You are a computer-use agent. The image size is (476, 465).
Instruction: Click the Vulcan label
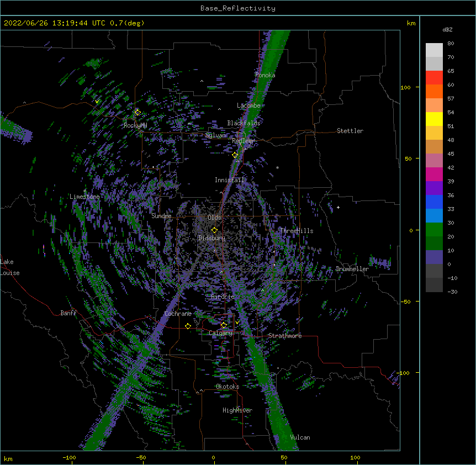(300, 437)
